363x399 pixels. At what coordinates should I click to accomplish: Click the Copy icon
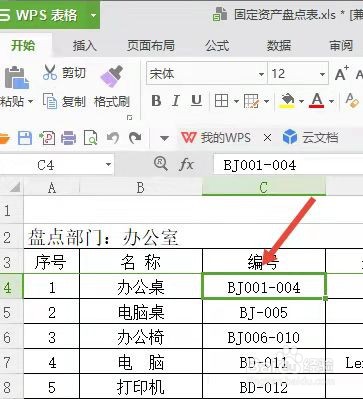[50, 101]
